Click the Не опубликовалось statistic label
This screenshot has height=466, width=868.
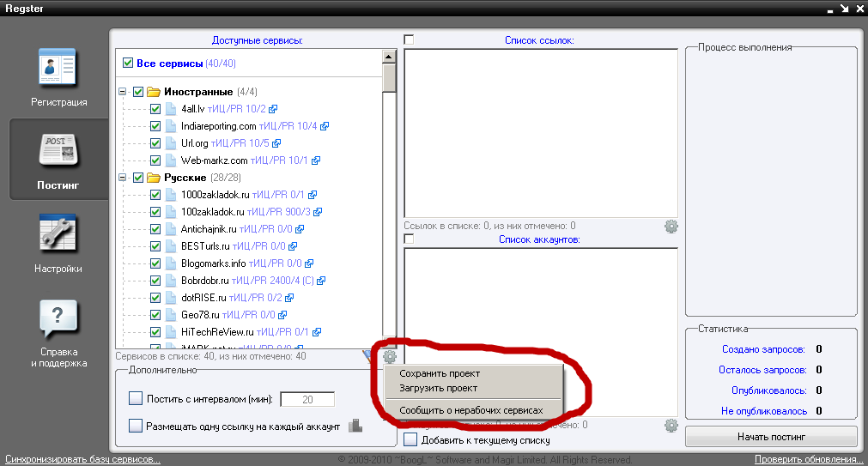(764, 411)
